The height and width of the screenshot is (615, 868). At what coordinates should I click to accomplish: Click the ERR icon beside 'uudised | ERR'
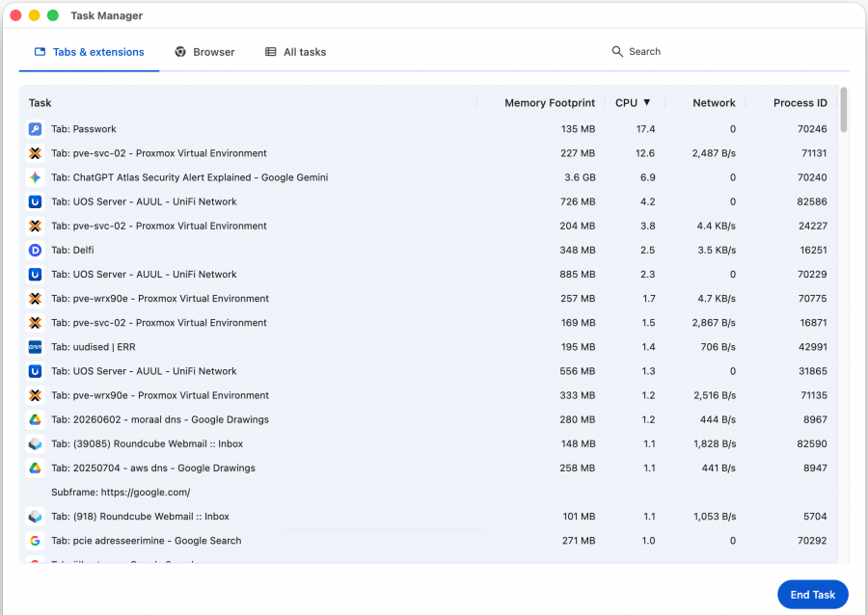click(x=35, y=347)
